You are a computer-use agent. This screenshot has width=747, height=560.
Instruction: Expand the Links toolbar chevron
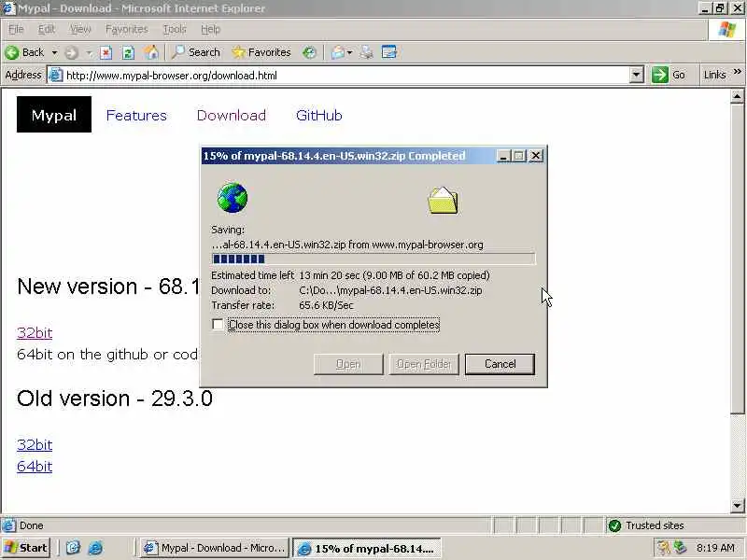738,72
